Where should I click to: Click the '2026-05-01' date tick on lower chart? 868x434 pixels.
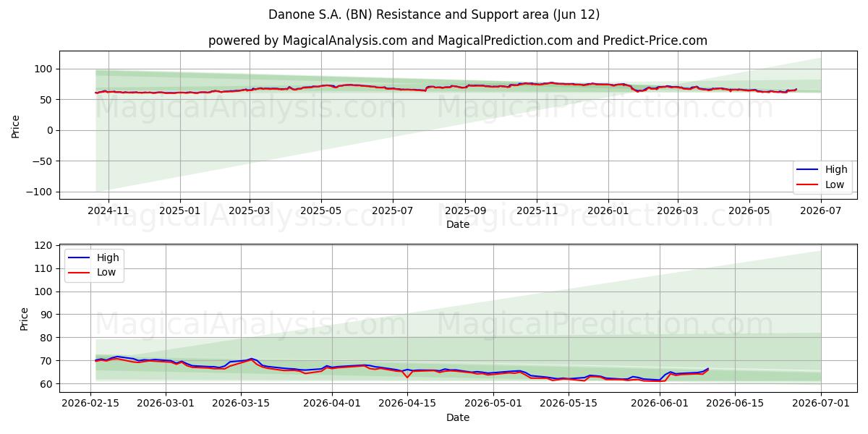[x=493, y=403]
